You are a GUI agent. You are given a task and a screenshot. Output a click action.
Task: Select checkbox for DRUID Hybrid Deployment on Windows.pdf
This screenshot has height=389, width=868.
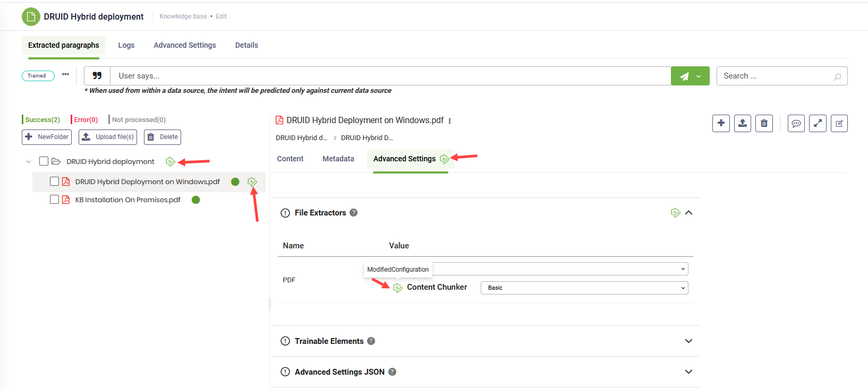click(54, 181)
